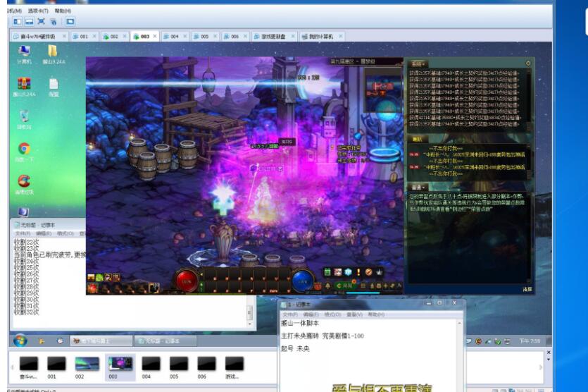Click the gear icon on game chat panel

528,63
